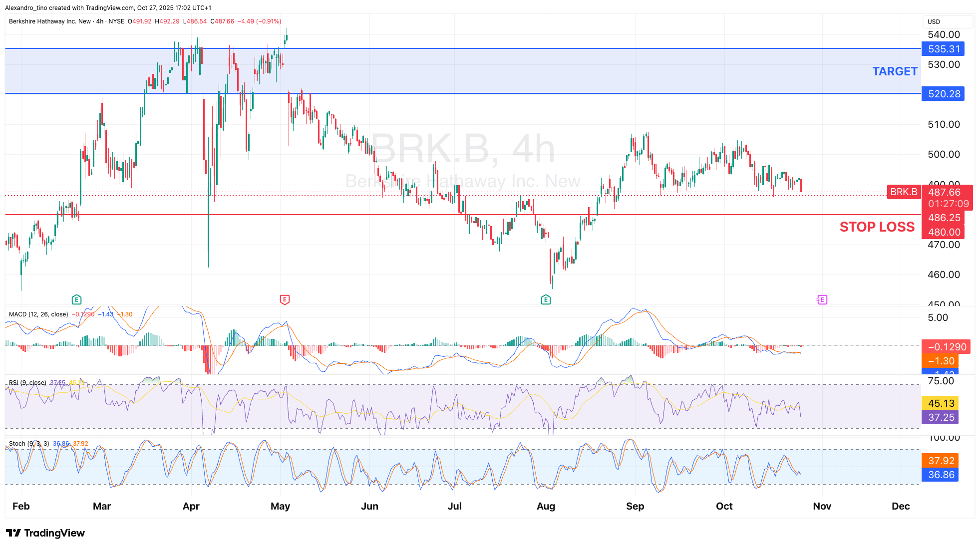The image size is (980, 548).
Task: Open the USD currency selector
Action: 934,22
